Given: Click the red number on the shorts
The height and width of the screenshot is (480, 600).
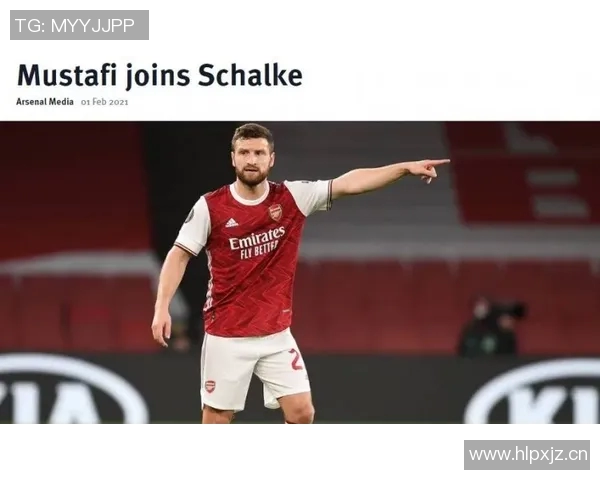Looking at the screenshot, I should [x=296, y=359].
